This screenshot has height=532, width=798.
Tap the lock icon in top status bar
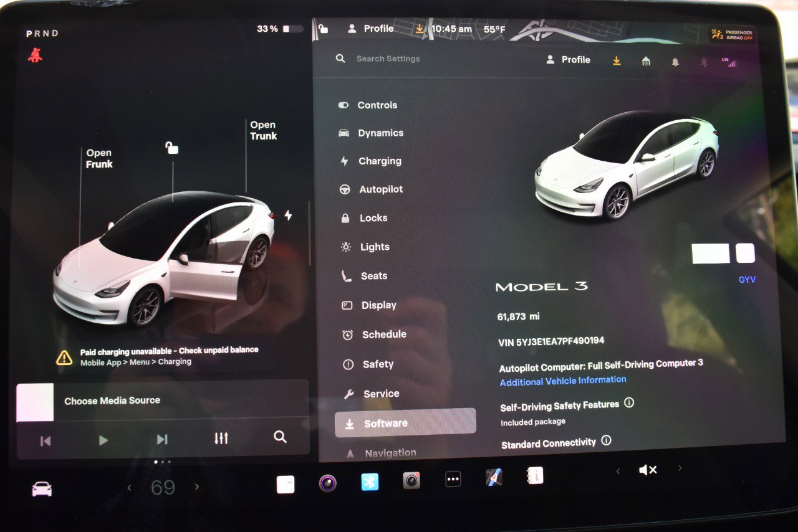point(323,28)
